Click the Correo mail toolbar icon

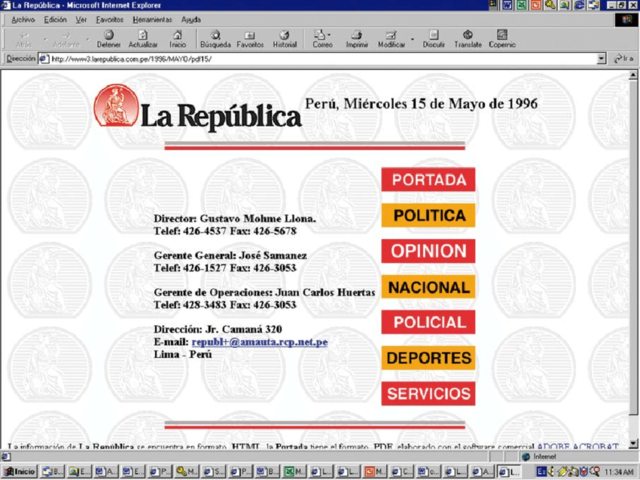pos(322,39)
